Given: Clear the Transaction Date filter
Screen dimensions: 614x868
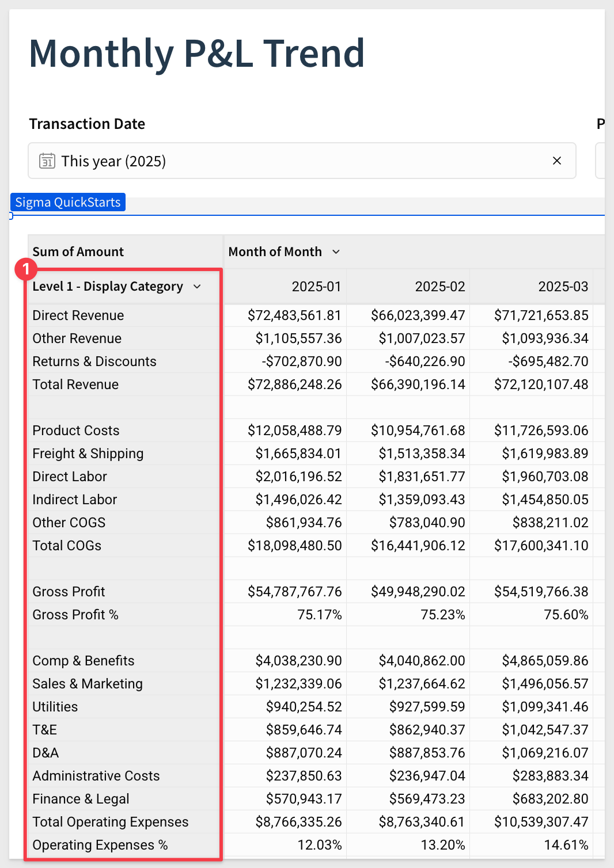Looking at the screenshot, I should 557,161.
